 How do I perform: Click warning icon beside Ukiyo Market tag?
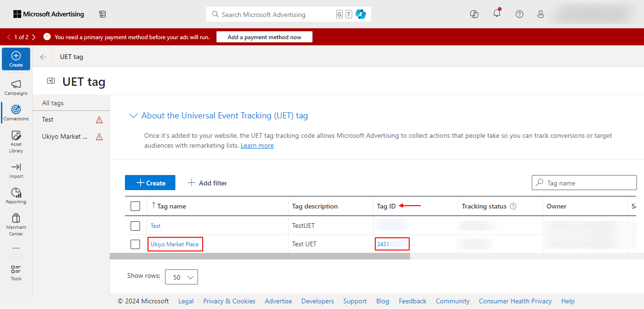point(99,137)
